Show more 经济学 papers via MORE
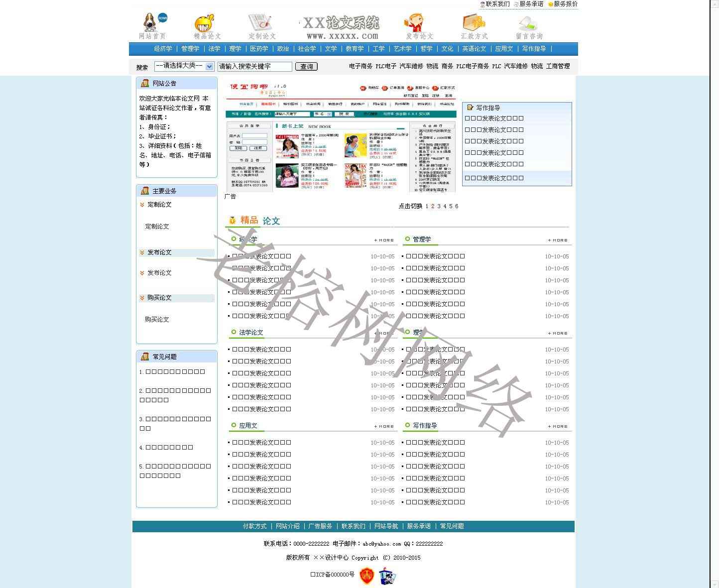This screenshot has height=588, width=719. pos(384,240)
